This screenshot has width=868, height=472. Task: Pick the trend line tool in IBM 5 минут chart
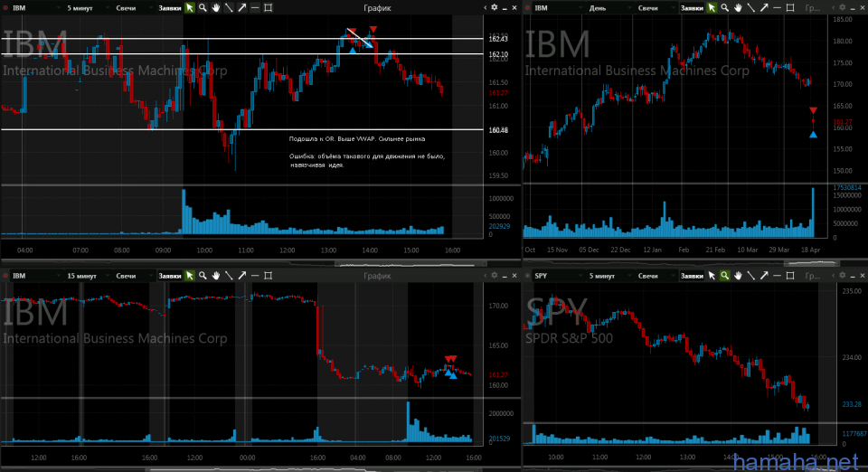tap(229, 8)
